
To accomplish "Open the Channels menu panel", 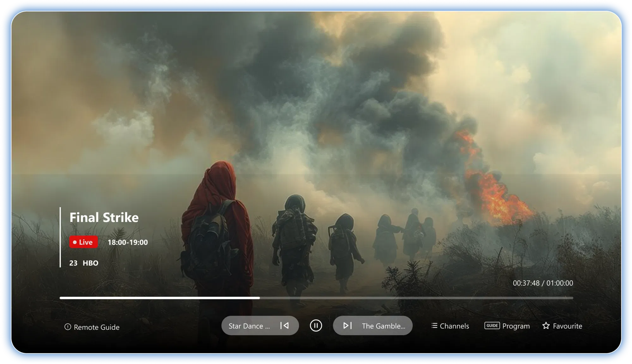I will 450,326.
